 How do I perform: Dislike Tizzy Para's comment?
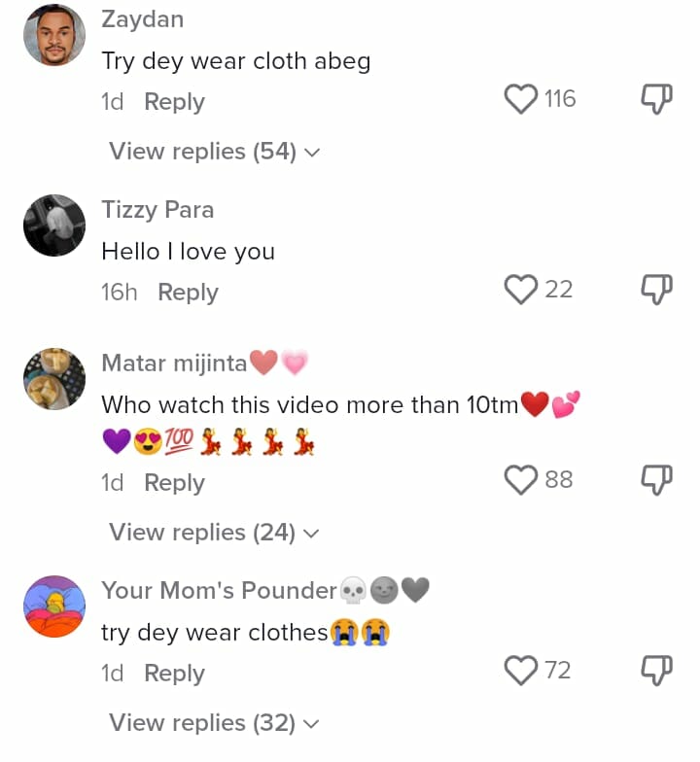tap(657, 290)
